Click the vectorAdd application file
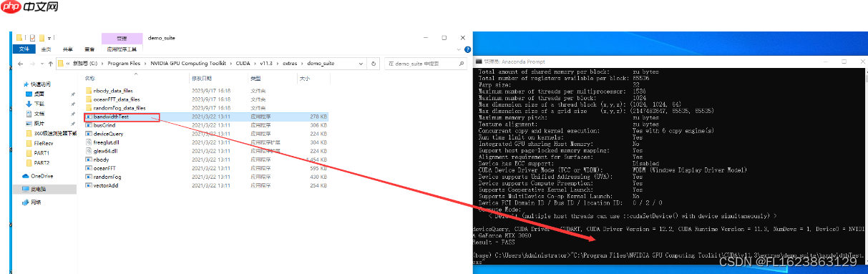Screen dimensions: 868x274 (106, 185)
